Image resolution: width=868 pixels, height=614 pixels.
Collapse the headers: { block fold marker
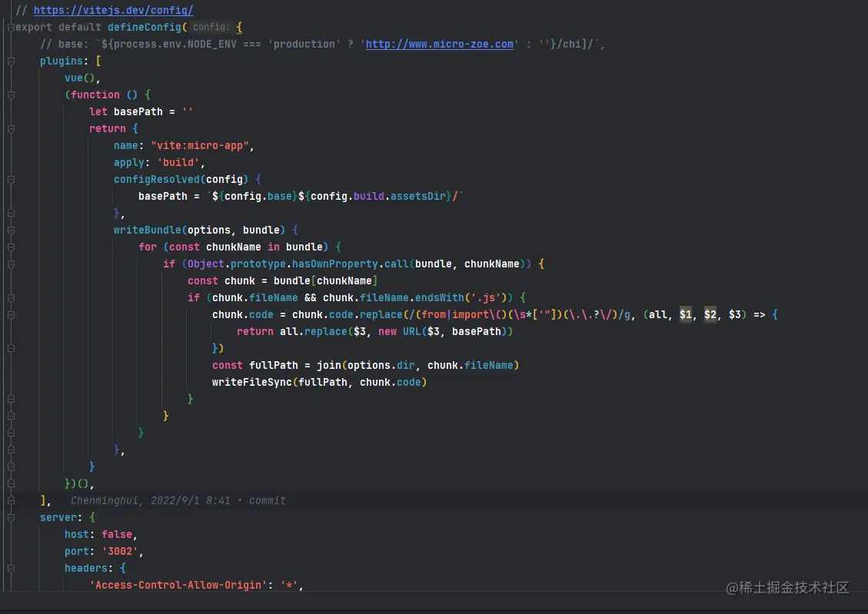coord(11,569)
